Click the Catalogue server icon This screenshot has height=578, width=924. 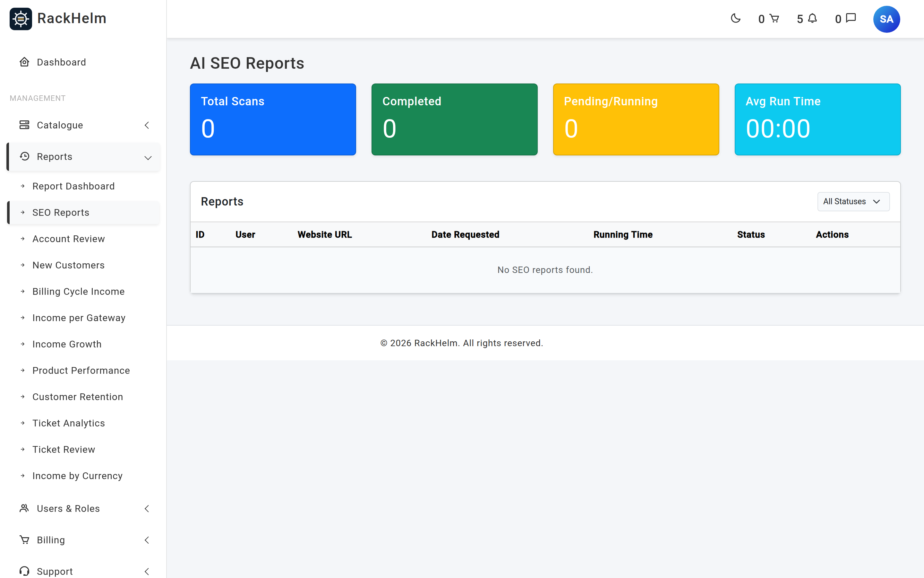click(x=24, y=125)
